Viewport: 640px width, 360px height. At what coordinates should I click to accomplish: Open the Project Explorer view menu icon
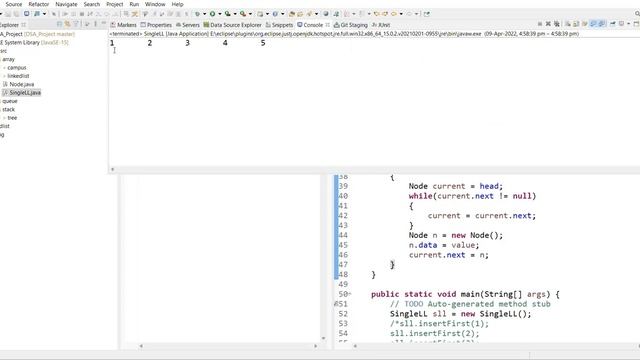(96, 24)
